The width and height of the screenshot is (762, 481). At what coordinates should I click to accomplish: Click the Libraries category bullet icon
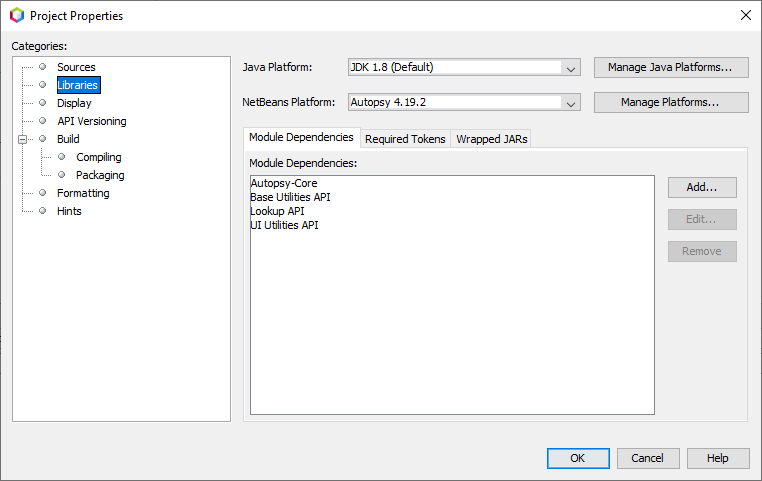point(43,85)
